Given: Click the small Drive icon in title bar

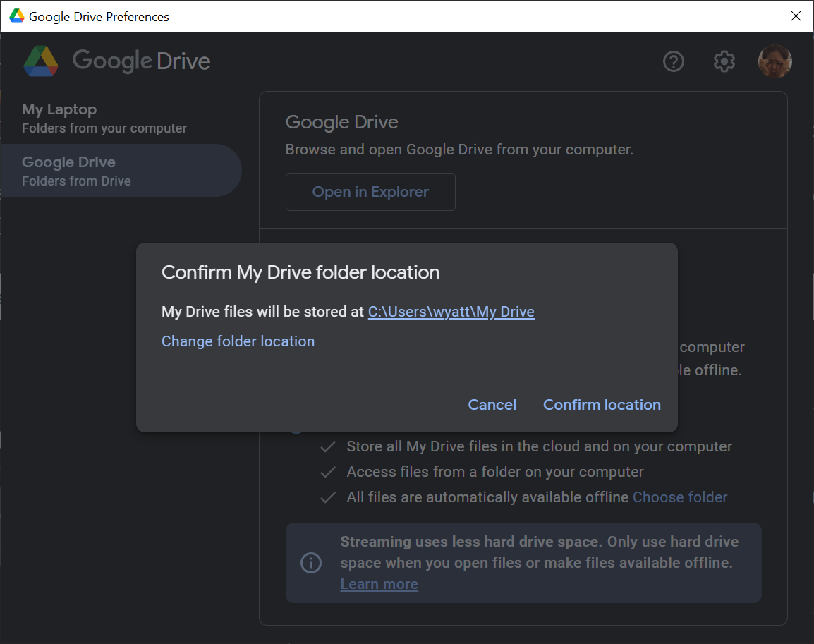Looking at the screenshot, I should pyautogui.click(x=17, y=16).
